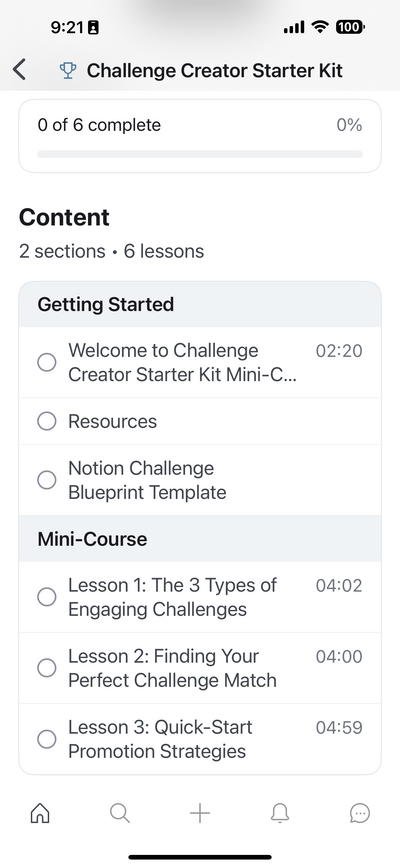The height and width of the screenshot is (867, 400).
Task: Tap the Challenge Creator Starter Kit title
Action: point(215,71)
